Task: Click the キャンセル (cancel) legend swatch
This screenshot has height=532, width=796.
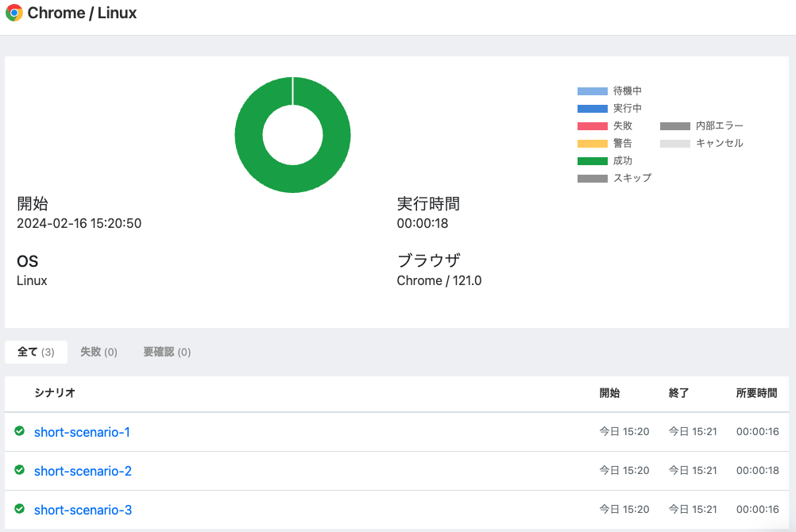Action: [x=674, y=143]
